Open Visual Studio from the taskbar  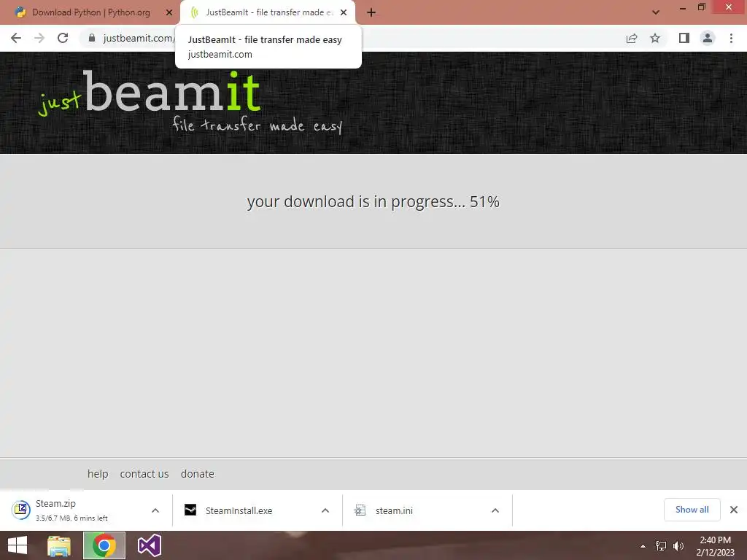pyautogui.click(x=149, y=545)
